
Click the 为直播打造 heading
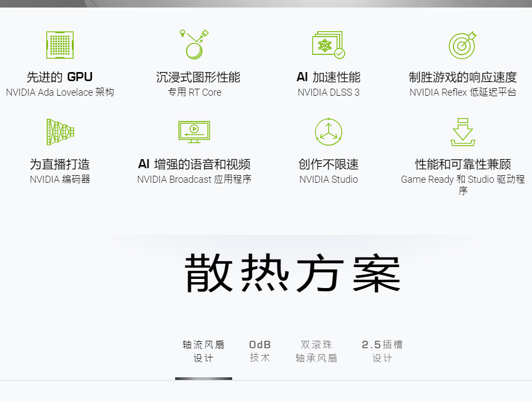[x=60, y=164]
